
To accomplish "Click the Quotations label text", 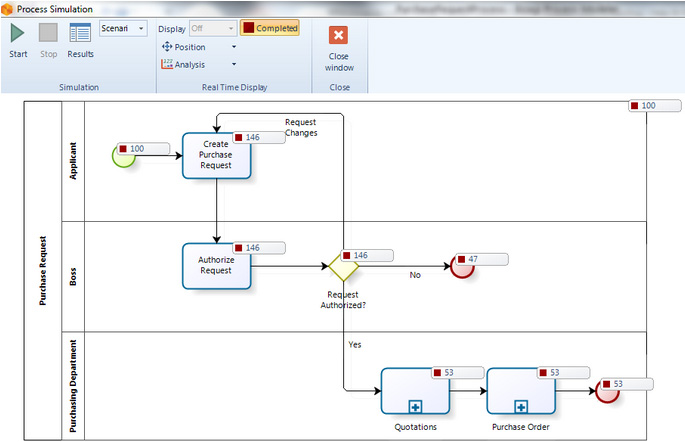I will (x=415, y=427).
